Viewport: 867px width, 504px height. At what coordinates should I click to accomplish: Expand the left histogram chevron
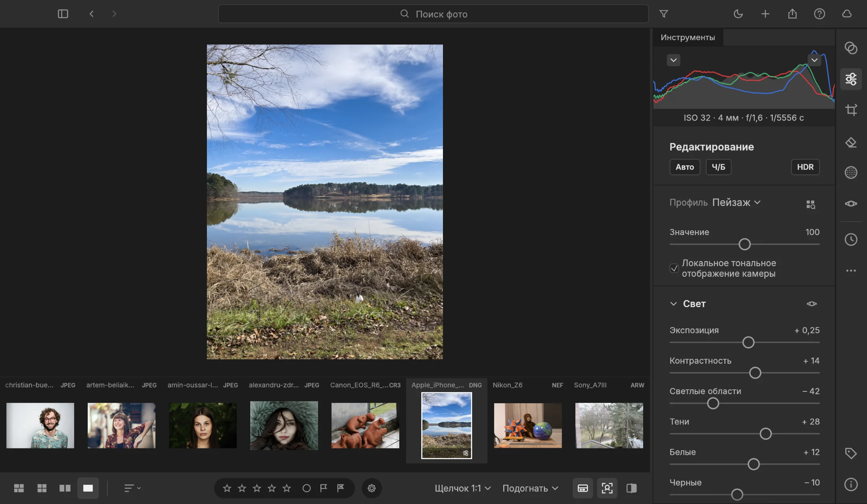(674, 60)
